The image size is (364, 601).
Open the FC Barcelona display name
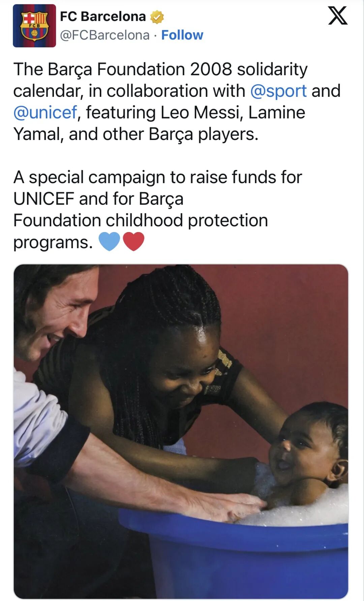click(103, 16)
